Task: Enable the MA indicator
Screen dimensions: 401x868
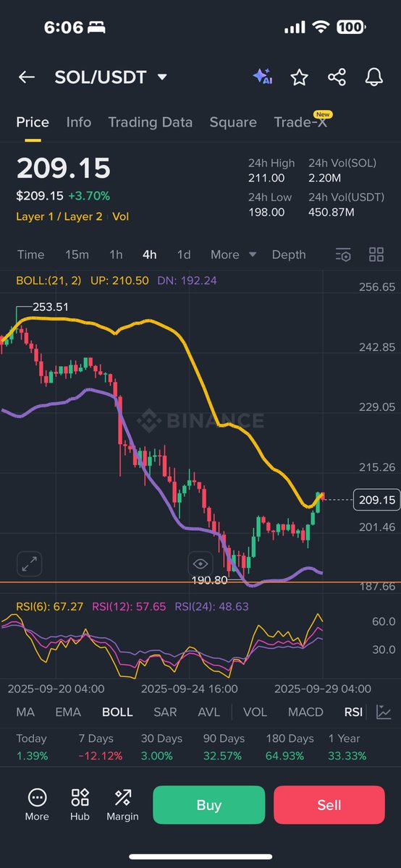Action: [25, 712]
